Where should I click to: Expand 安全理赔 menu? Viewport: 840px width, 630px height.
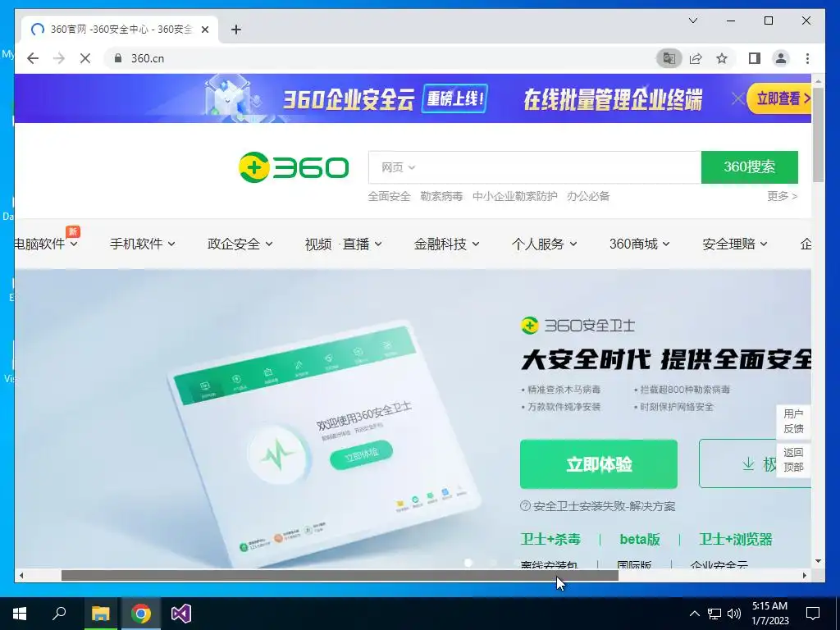coord(735,244)
